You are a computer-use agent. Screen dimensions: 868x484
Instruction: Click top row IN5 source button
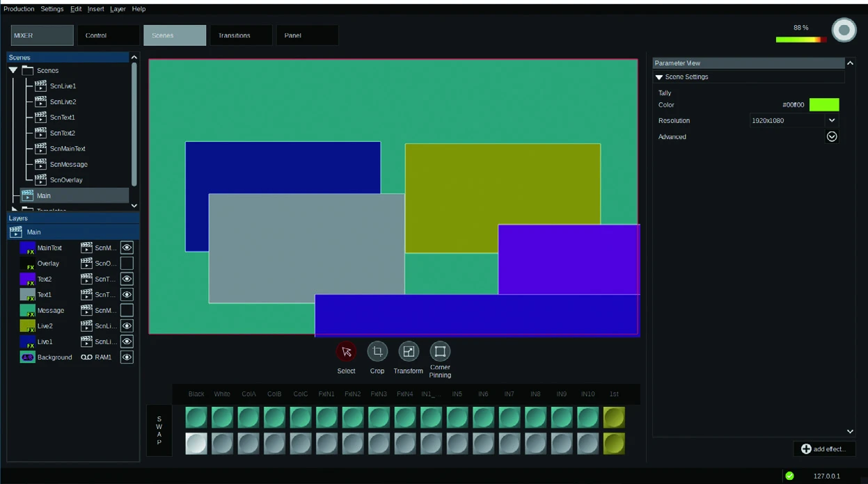(457, 417)
